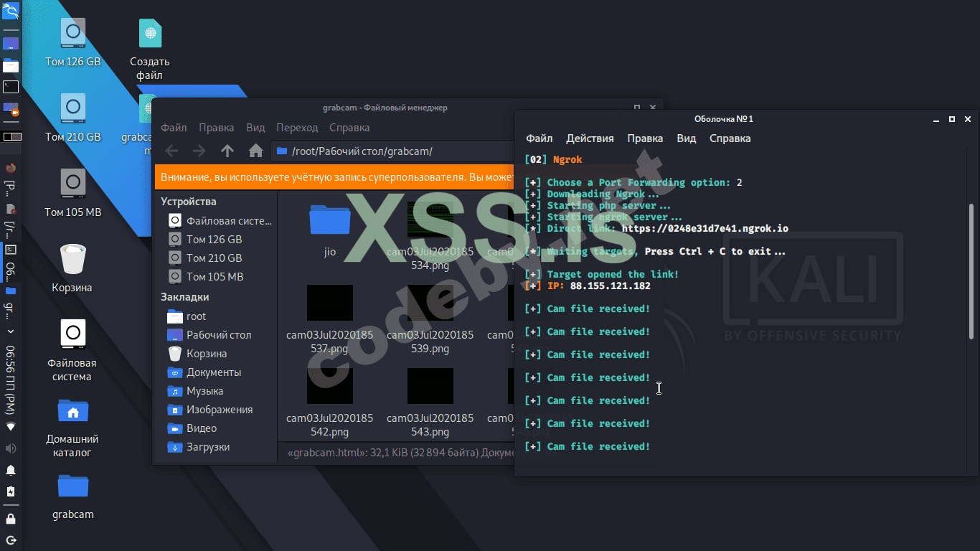
Task: Open the Правка menu in the terminal
Action: point(645,138)
